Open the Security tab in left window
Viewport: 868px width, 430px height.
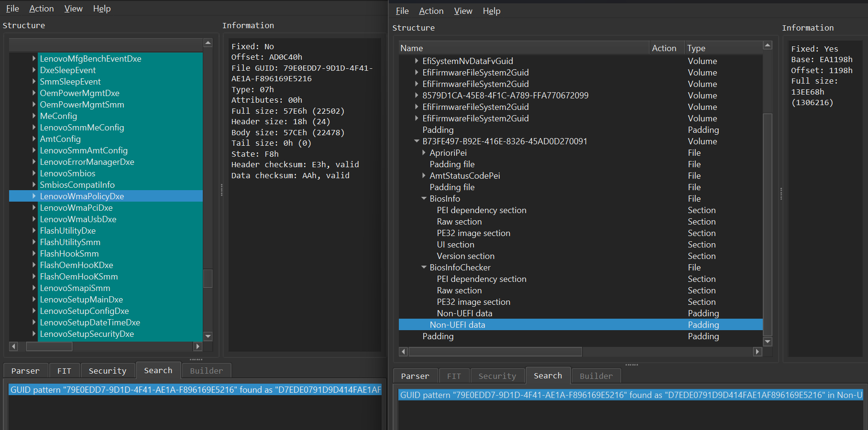(x=107, y=371)
